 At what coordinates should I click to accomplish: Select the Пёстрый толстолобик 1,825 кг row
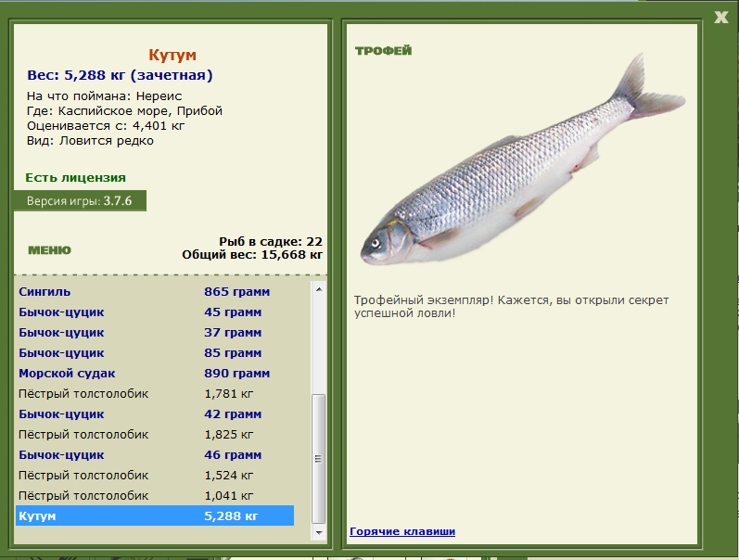point(155,434)
